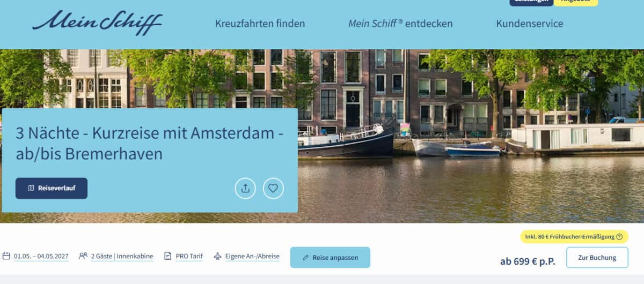Image resolution: width=644 pixels, height=284 pixels.
Task: Add the cruise to favorites with the heart icon
Action: tap(273, 188)
